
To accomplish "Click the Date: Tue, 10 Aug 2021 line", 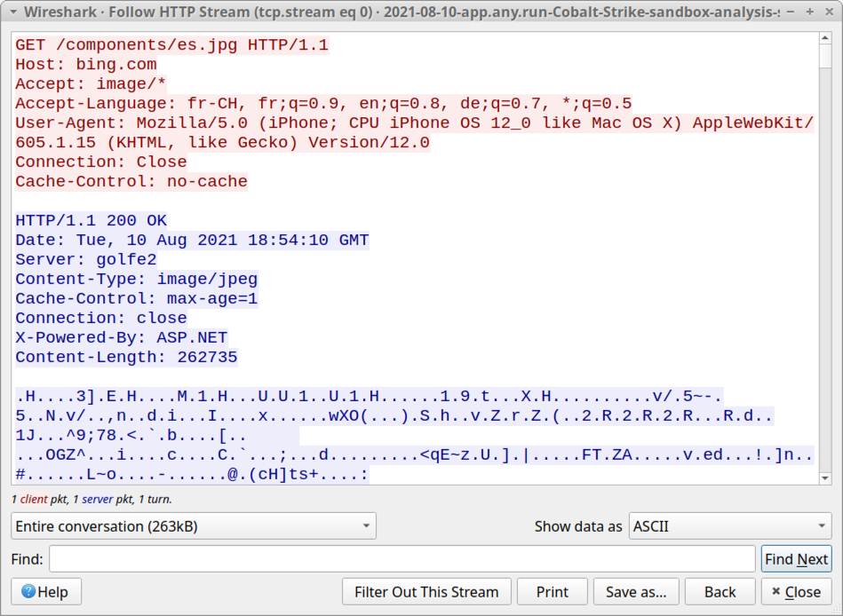I will click(x=192, y=240).
